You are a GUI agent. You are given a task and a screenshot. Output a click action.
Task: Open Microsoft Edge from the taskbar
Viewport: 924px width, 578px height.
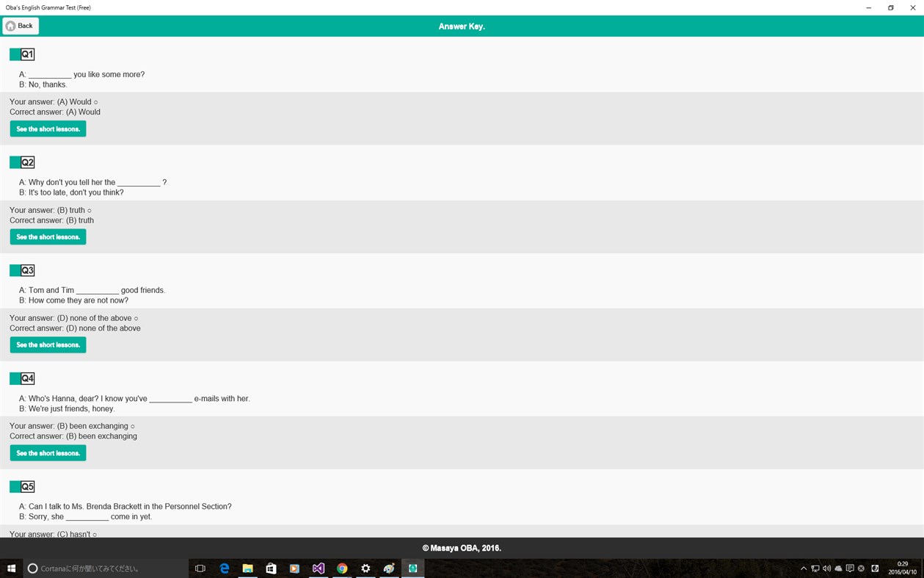click(224, 568)
